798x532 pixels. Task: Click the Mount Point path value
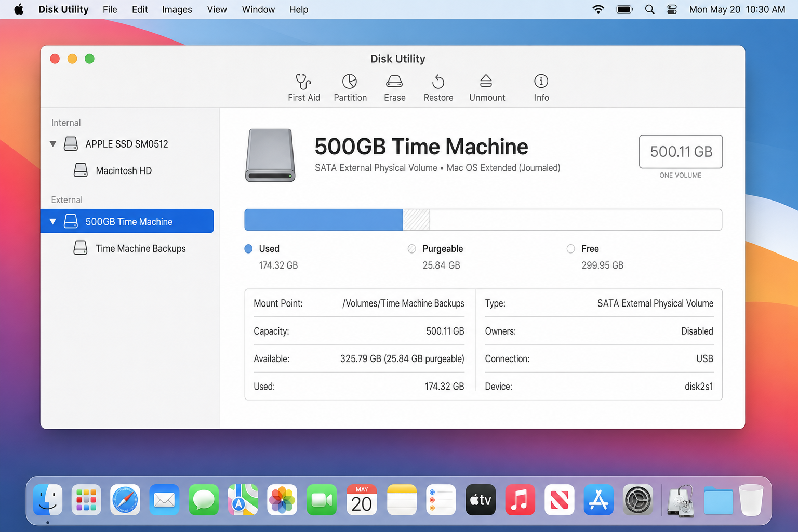[x=403, y=303]
